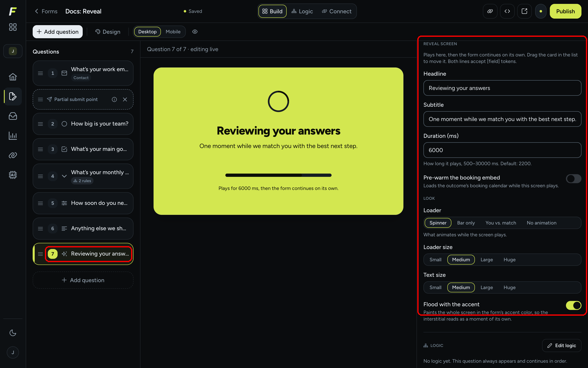588x368 pixels.
Task: Set Loader size to Large
Action: click(487, 260)
